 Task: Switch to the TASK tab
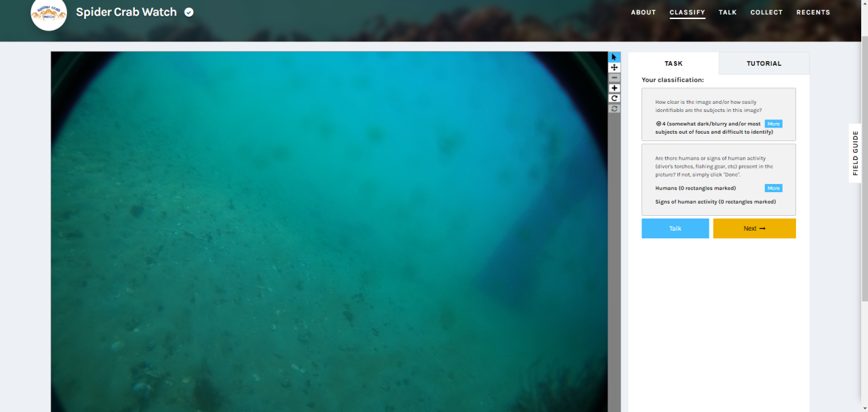[673, 63]
